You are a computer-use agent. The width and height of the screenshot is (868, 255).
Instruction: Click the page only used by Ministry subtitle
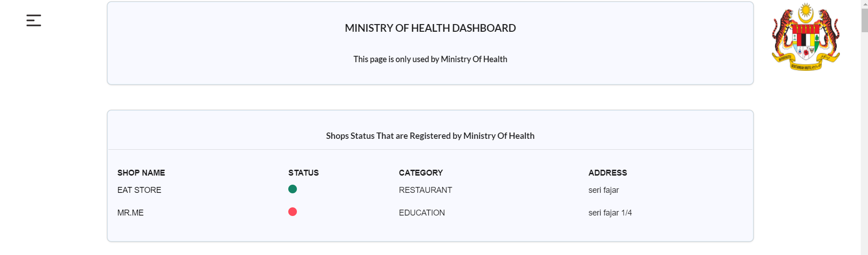[x=430, y=59]
